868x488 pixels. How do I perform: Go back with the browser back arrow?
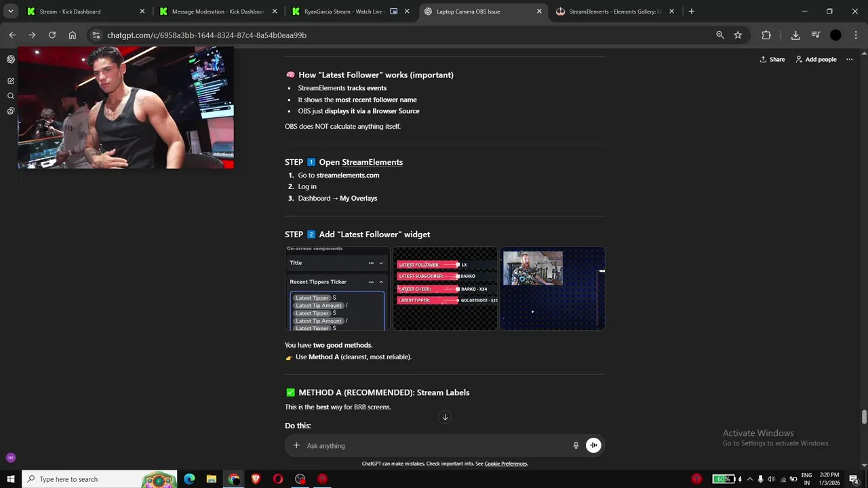(x=12, y=35)
